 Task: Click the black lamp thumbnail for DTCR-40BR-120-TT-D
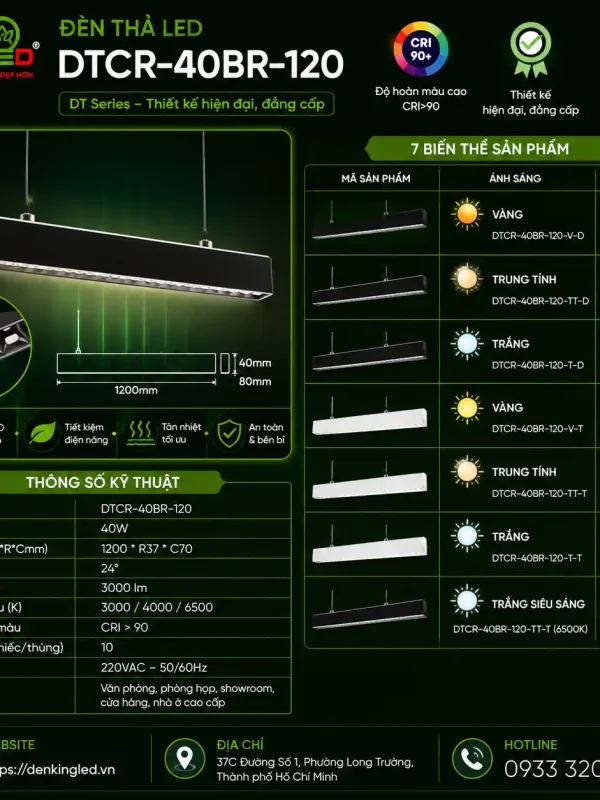click(x=369, y=286)
